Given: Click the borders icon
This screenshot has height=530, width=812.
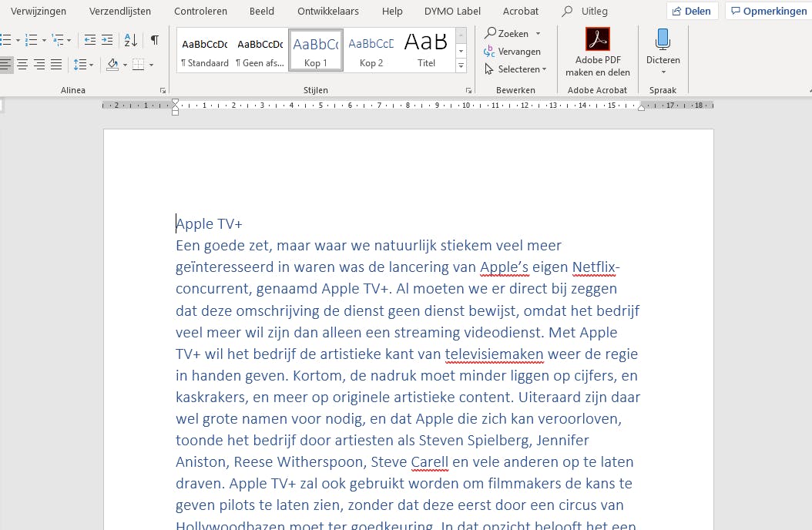Looking at the screenshot, I should [138, 65].
